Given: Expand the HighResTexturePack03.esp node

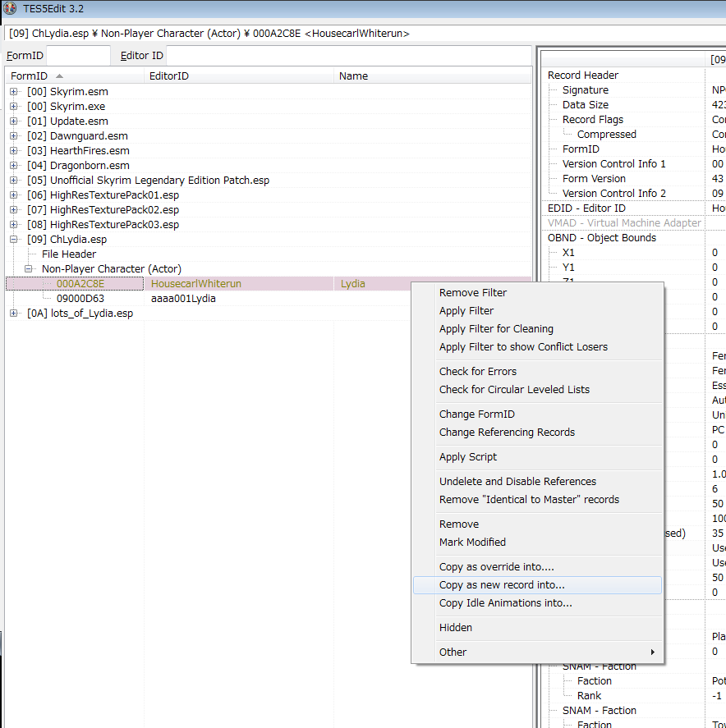Looking at the screenshot, I should tap(13, 225).
